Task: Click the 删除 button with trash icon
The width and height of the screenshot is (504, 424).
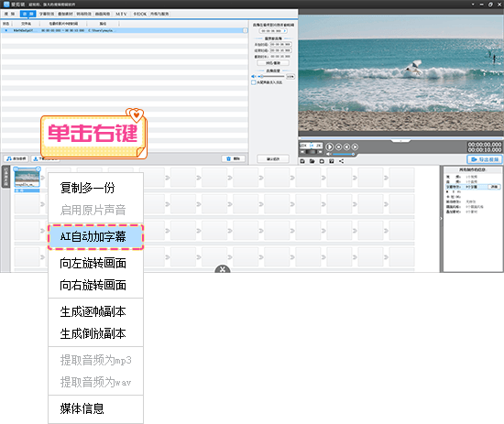Action: pyautogui.click(x=234, y=158)
